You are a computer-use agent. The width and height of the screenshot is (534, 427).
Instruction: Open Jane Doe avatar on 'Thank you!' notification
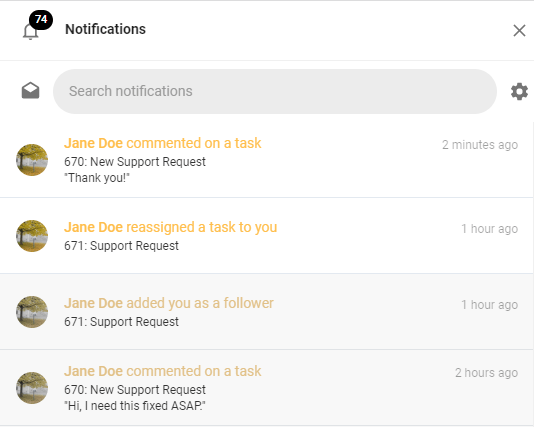[32, 160]
